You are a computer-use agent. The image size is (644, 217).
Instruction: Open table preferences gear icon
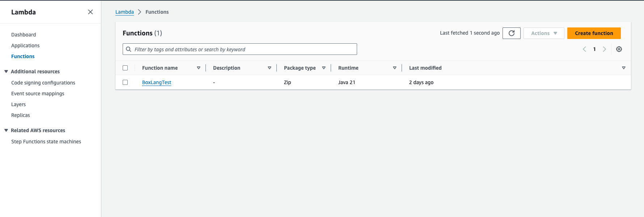click(x=619, y=49)
